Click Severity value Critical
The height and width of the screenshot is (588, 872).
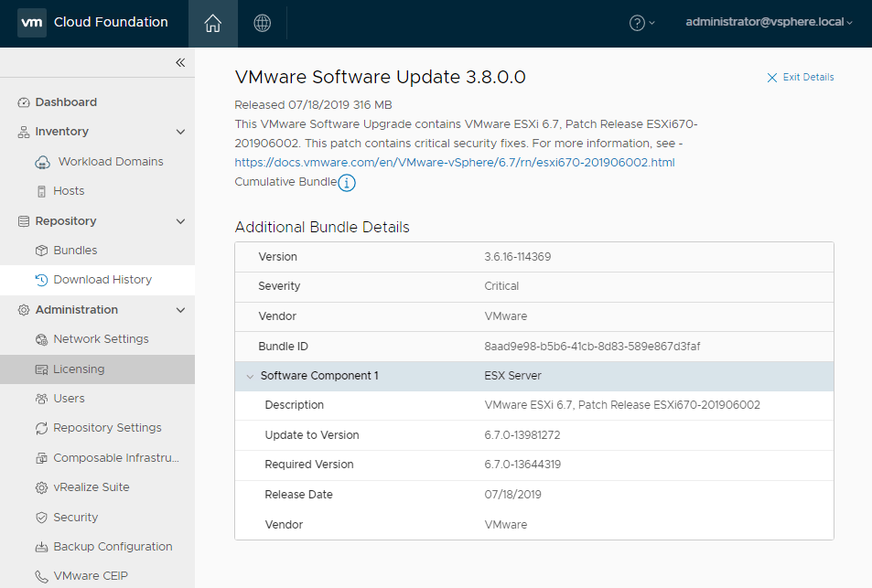501,286
